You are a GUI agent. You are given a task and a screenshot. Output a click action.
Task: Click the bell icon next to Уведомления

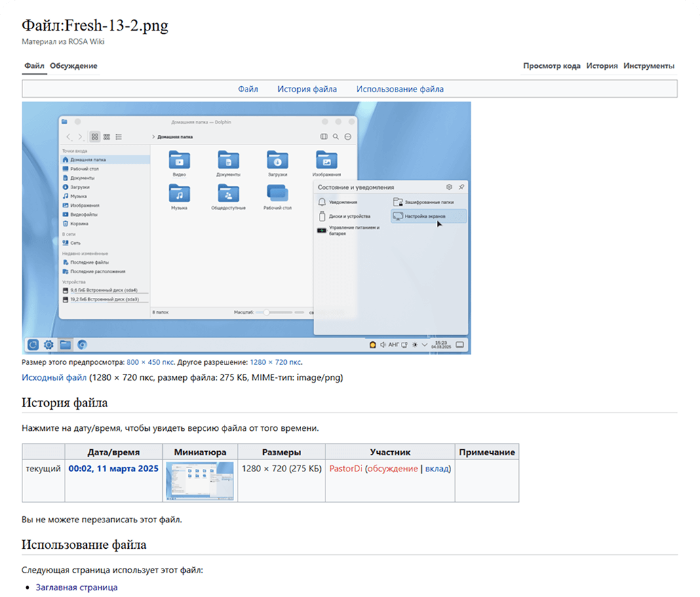click(x=322, y=202)
